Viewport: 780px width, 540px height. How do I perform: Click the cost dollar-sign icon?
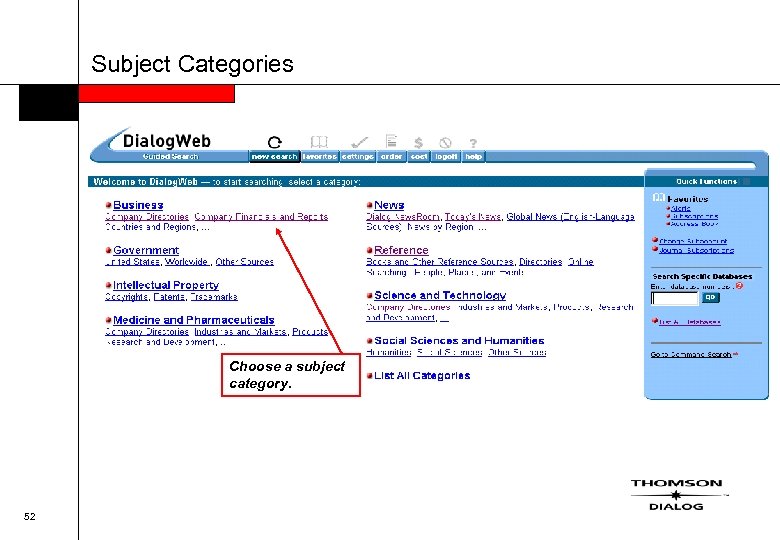(418, 143)
